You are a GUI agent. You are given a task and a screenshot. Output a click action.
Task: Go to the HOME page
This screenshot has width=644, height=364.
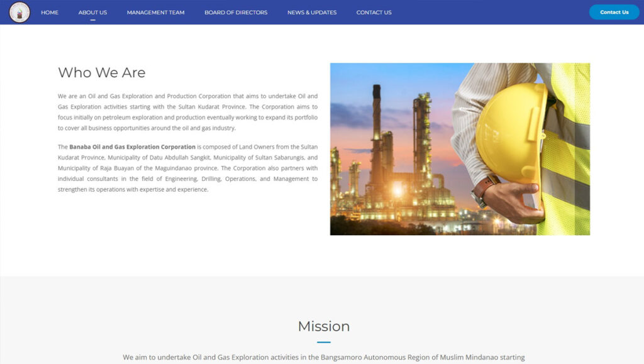(50, 13)
